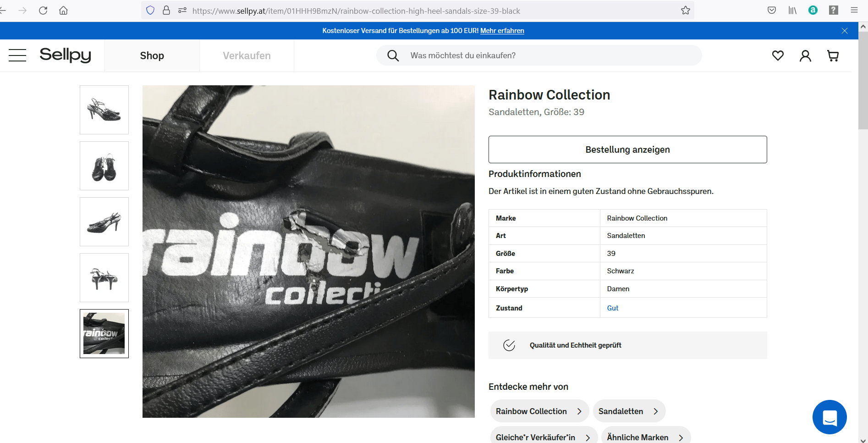Click the 'Bestellung anzeigen' button
This screenshot has height=443, width=868.
(627, 150)
